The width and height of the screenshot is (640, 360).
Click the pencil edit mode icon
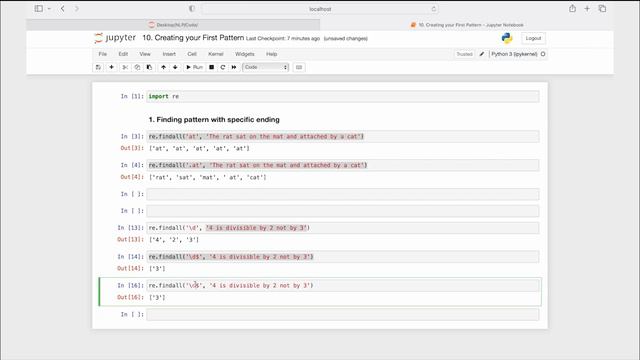(482, 54)
